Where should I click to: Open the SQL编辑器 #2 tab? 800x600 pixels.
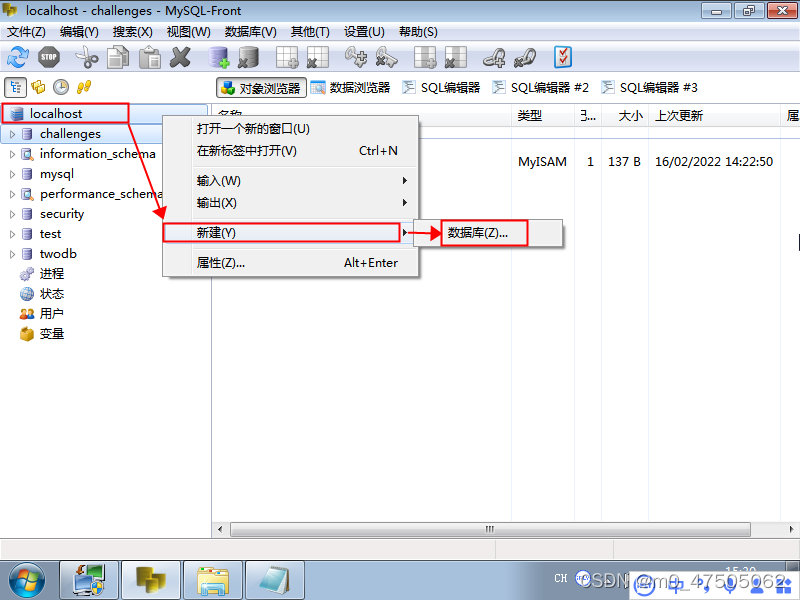[540, 88]
